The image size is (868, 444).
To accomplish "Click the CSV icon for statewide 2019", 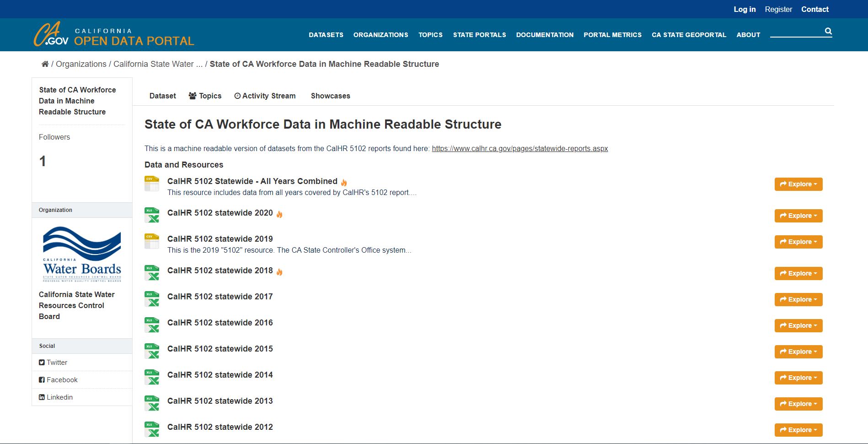I will 152,241.
